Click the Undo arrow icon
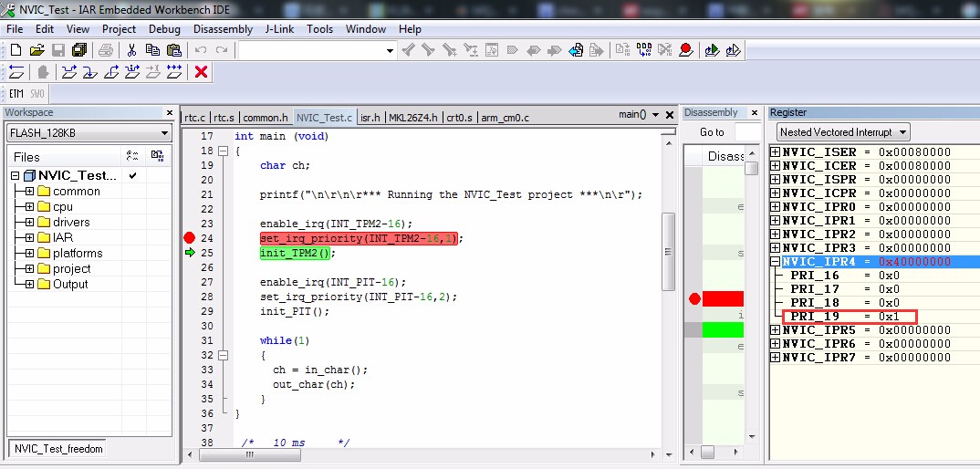980x469 pixels. click(x=201, y=50)
